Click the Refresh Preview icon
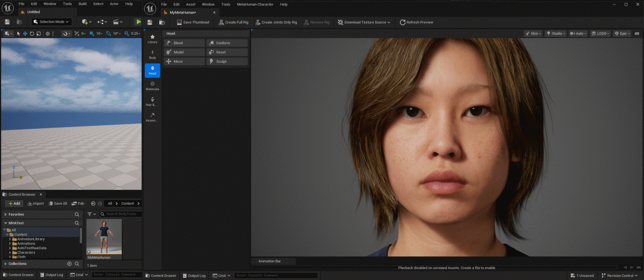Screen dimensions: 644x280 coord(402,22)
